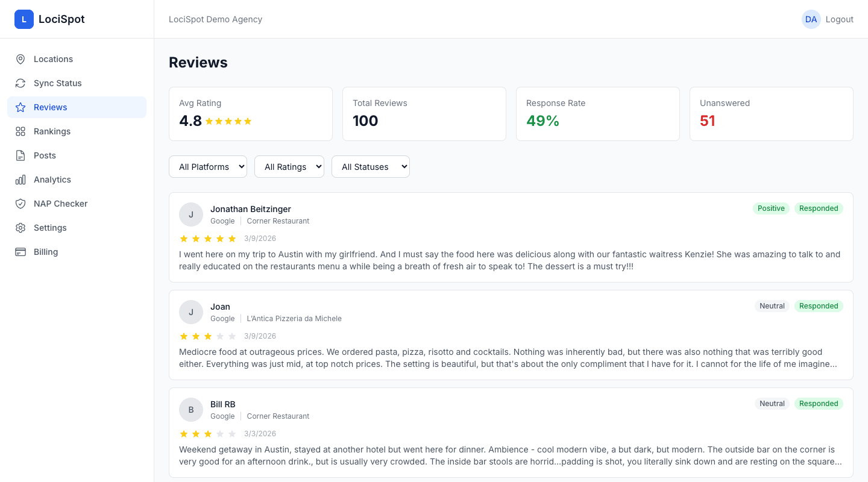The image size is (868, 482).
Task: Click the Unanswered count of 51
Action: (708, 120)
